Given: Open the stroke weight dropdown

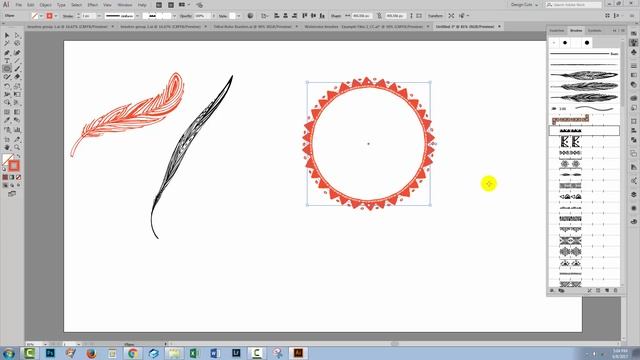Looking at the screenshot, I should point(99,16).
